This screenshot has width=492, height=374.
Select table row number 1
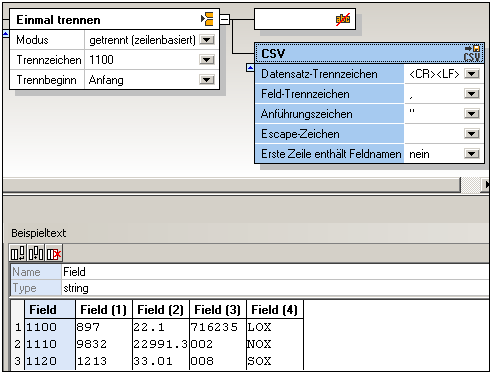(18, 327)
